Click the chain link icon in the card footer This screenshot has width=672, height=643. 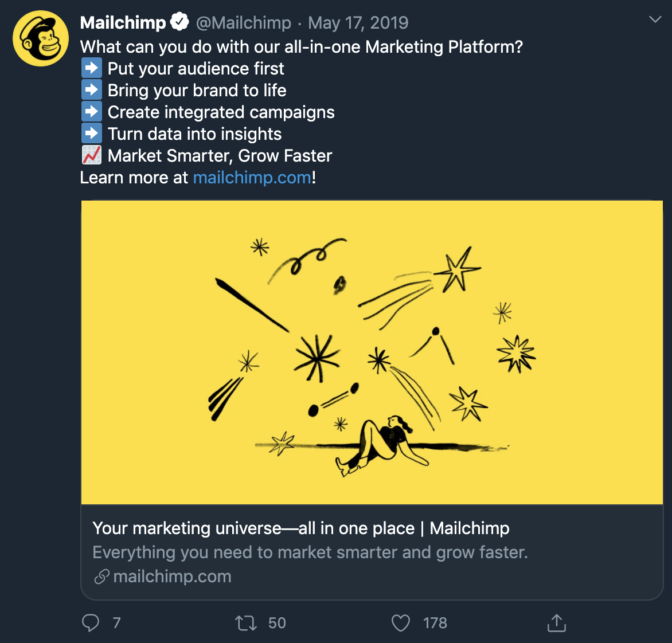click(101, 577)
